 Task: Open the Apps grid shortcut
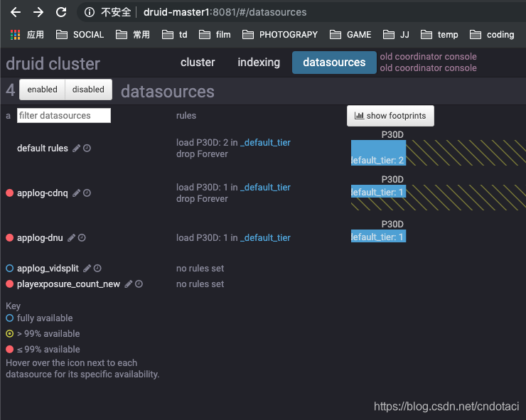pos(15,35)
